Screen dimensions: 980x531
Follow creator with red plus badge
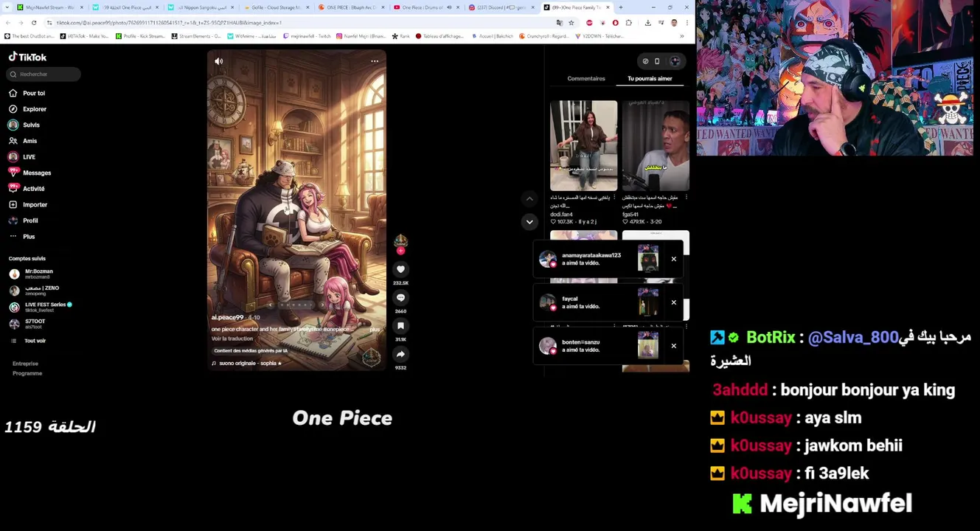point(400,251)
